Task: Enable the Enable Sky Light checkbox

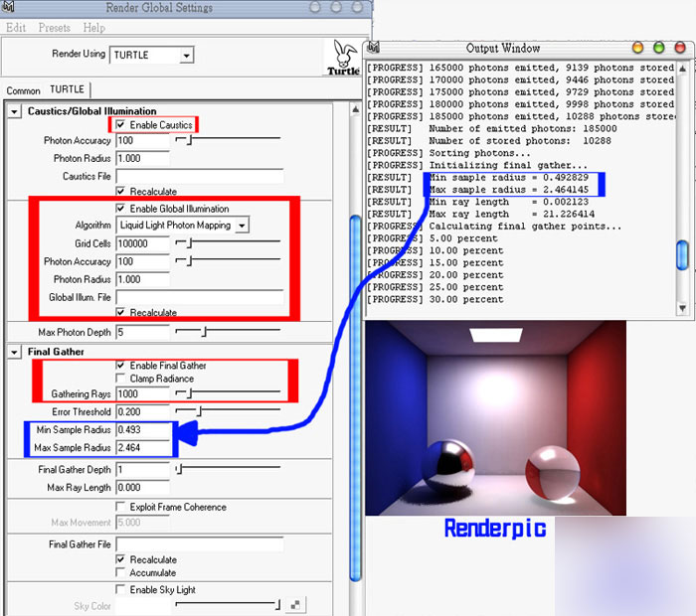Action: coord(120,589)
